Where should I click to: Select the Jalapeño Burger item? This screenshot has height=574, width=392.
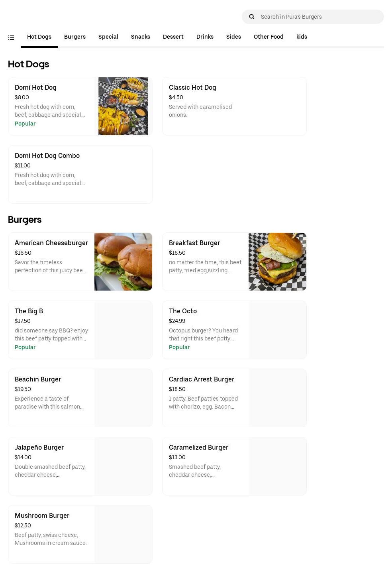(x=80, y=466)
